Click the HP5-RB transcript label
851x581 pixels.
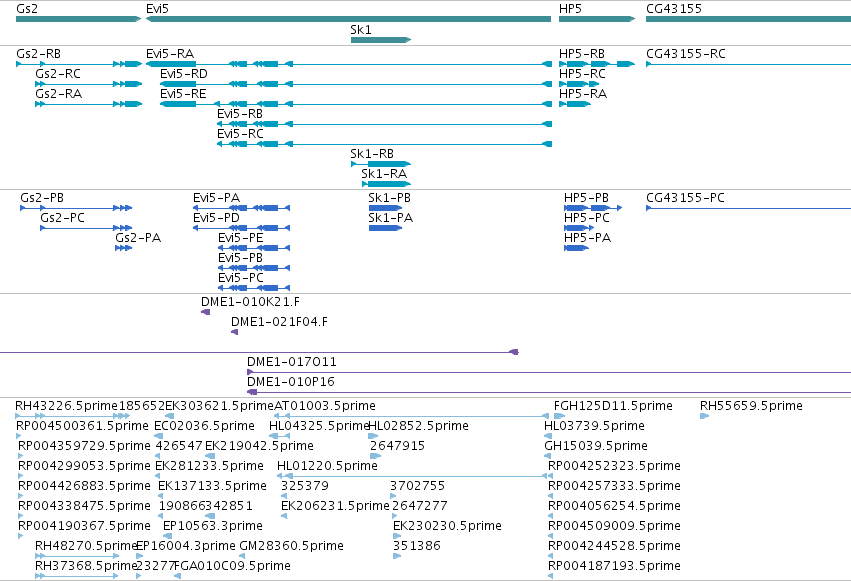pyautogui.click(x=582, y=54)
